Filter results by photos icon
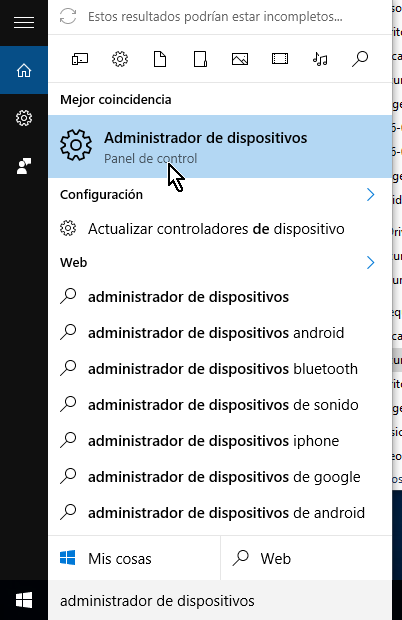 [x=240, y=59]
